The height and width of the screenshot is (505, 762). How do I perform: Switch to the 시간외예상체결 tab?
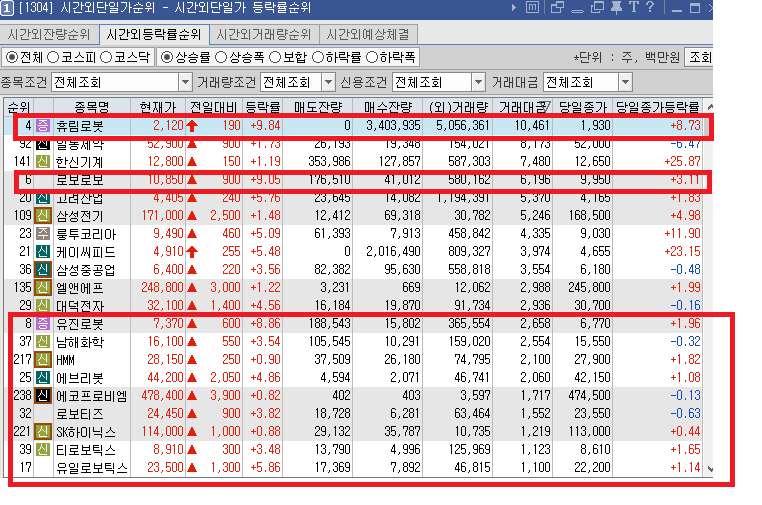point(368,35)
